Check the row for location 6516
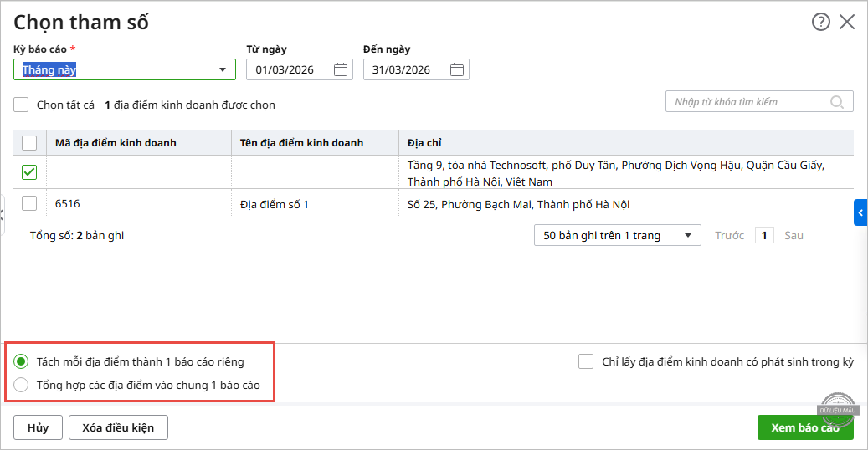 (x=29, y=203)
